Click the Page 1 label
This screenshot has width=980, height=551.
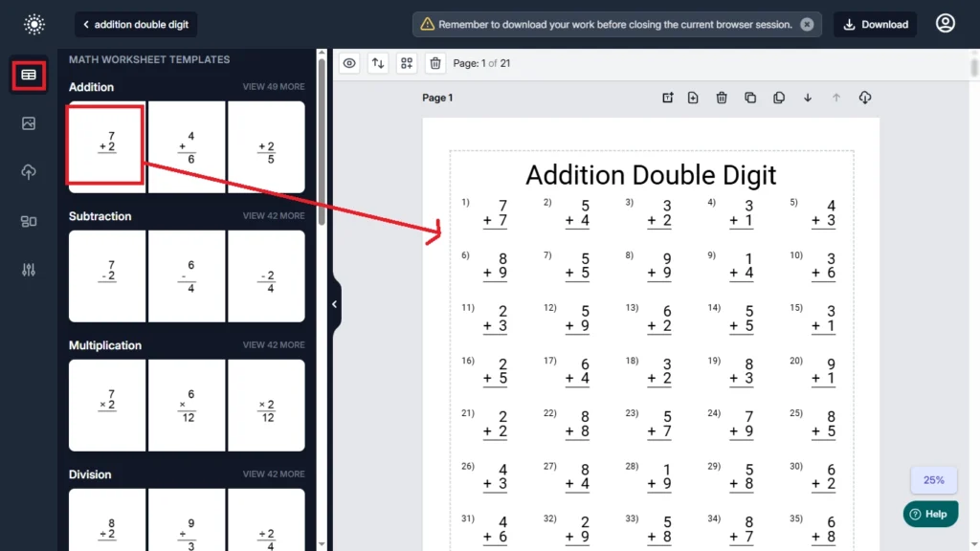[x=437, y=98]
